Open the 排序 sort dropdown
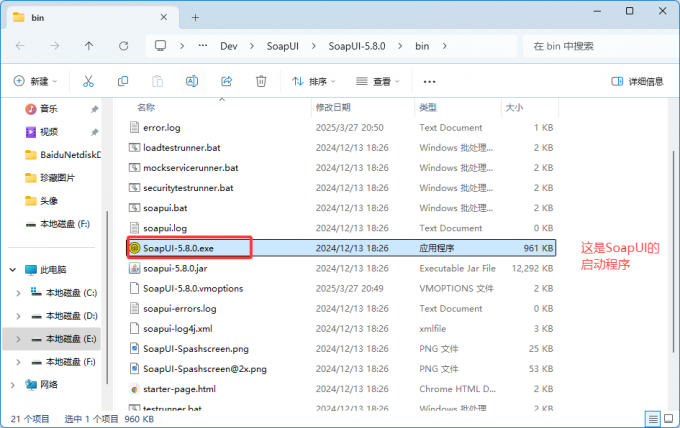 [x=314, y=81]
